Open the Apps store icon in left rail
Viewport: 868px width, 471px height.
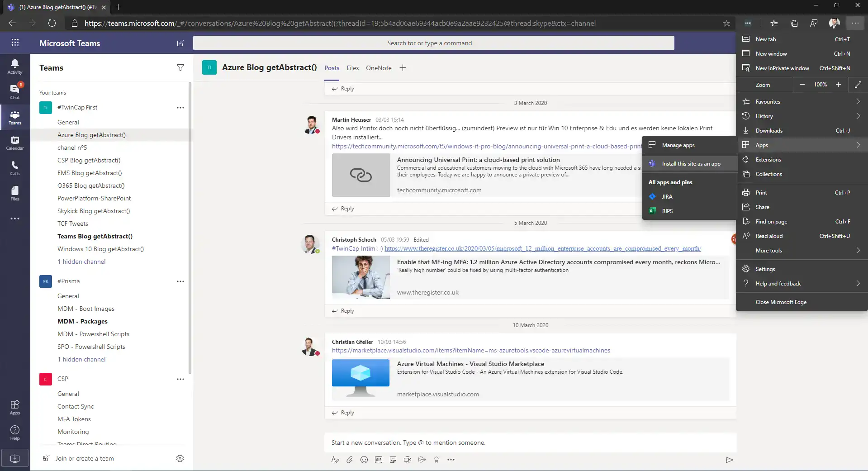tap(15, 407)
